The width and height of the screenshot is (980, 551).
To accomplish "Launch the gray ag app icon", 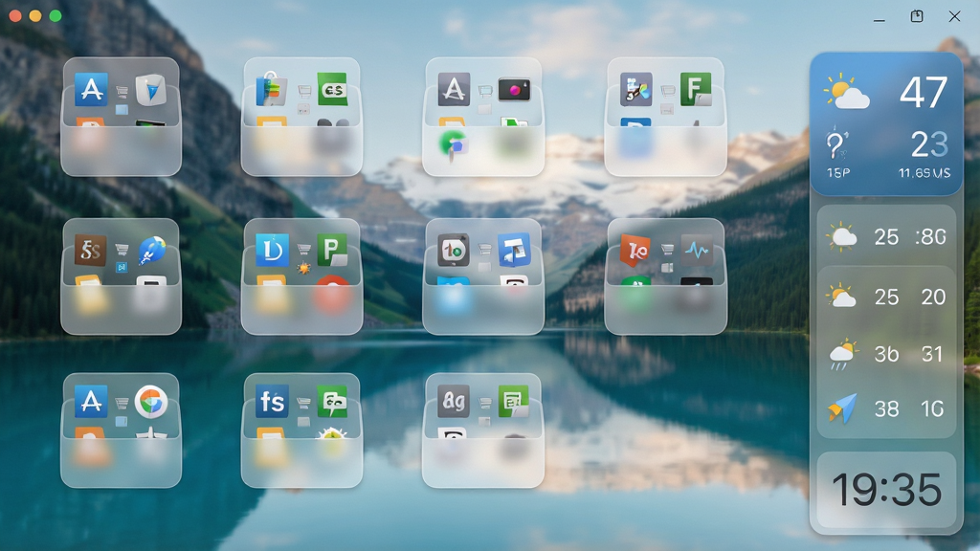I will pyautogui.click(x=454, y=402).
